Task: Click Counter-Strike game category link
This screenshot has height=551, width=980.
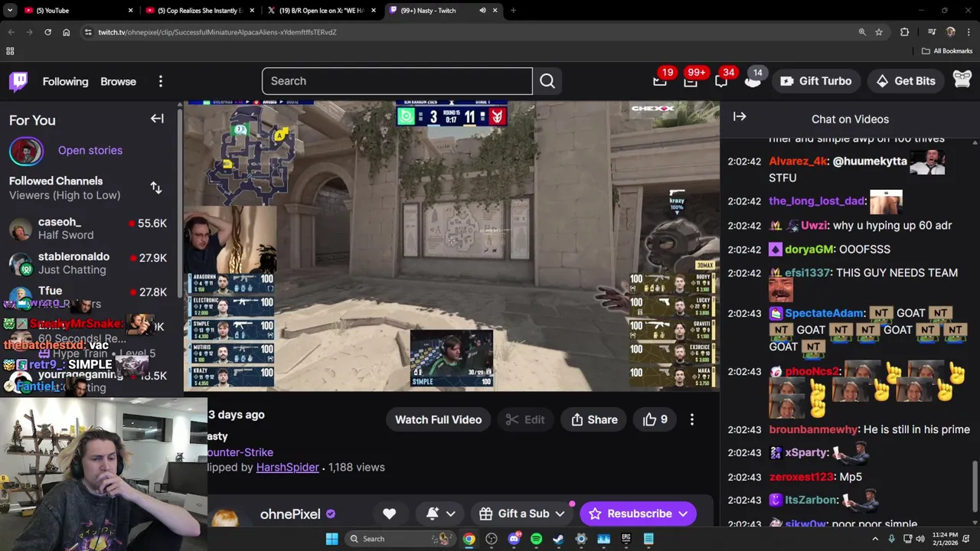Action: pos(240,452)
